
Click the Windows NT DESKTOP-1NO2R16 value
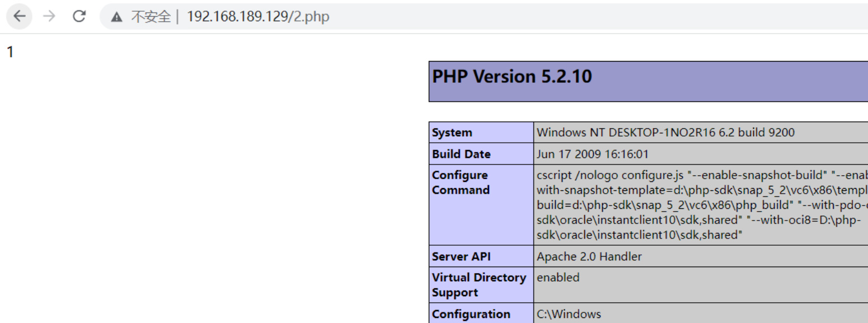(665, 133)
